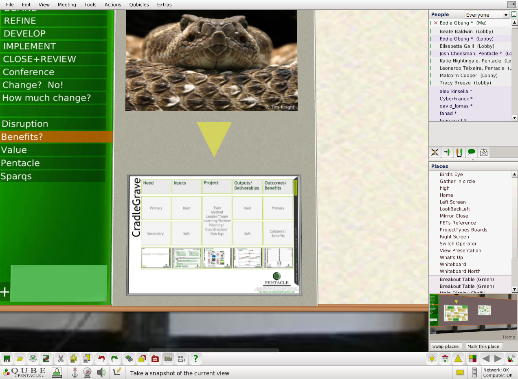This screenshot has width=518, height=379.
Task: Open the View menu
Action: (x=44, y=5)
